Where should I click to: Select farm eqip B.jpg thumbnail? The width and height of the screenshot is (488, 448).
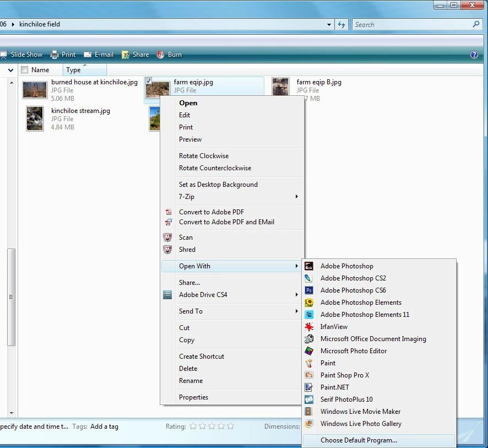(x=280, y=87)
